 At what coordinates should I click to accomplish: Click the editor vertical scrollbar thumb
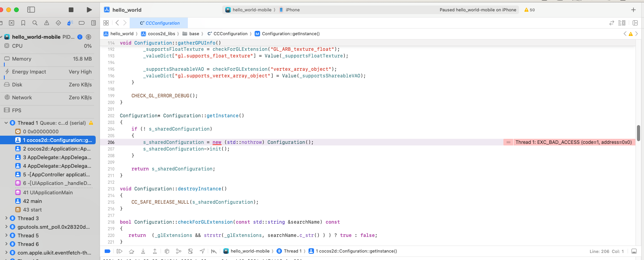click(639, 133)
